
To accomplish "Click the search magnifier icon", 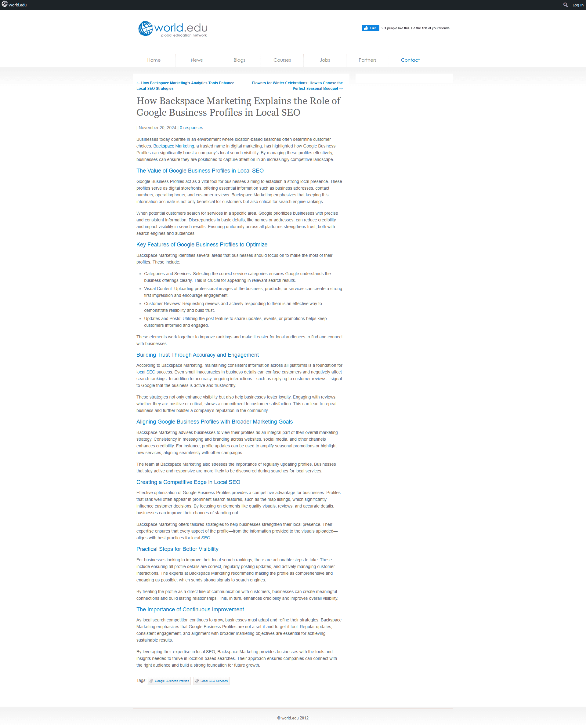I will click(x=564, y=5).
